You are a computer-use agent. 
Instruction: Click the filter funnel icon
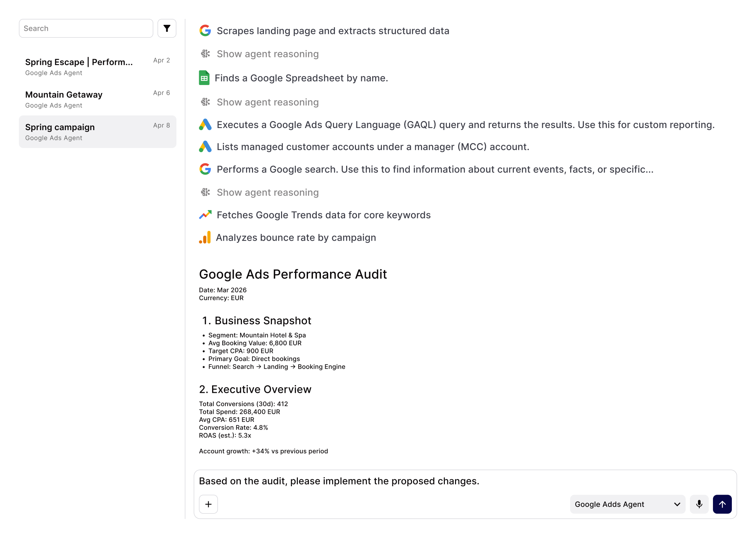coord(167,28)
